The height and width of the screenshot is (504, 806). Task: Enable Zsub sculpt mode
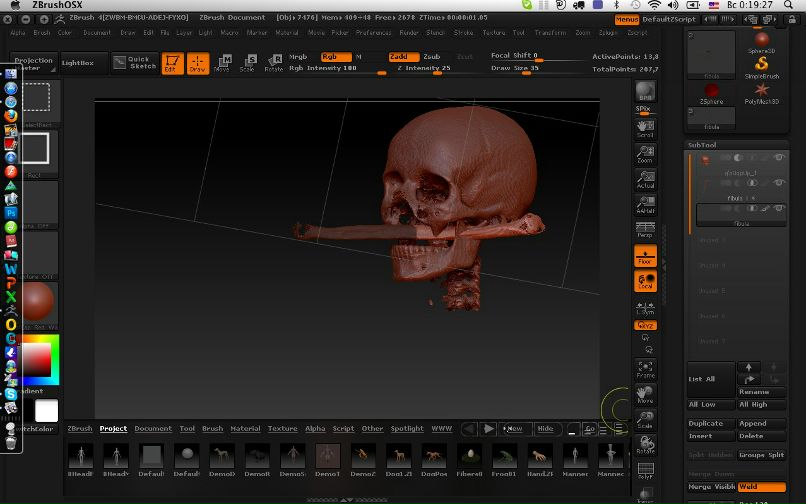[432, 57]
